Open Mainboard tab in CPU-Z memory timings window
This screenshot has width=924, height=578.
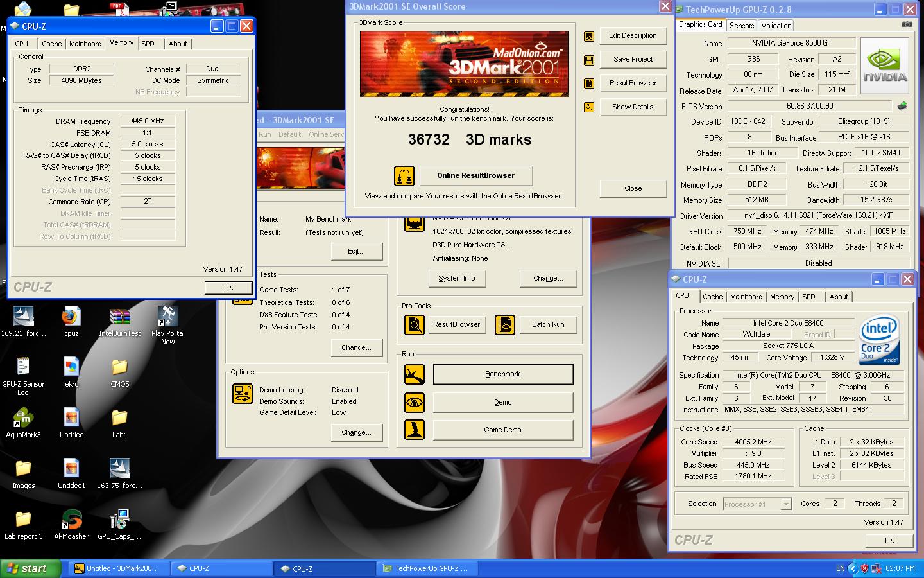[85, 44]
